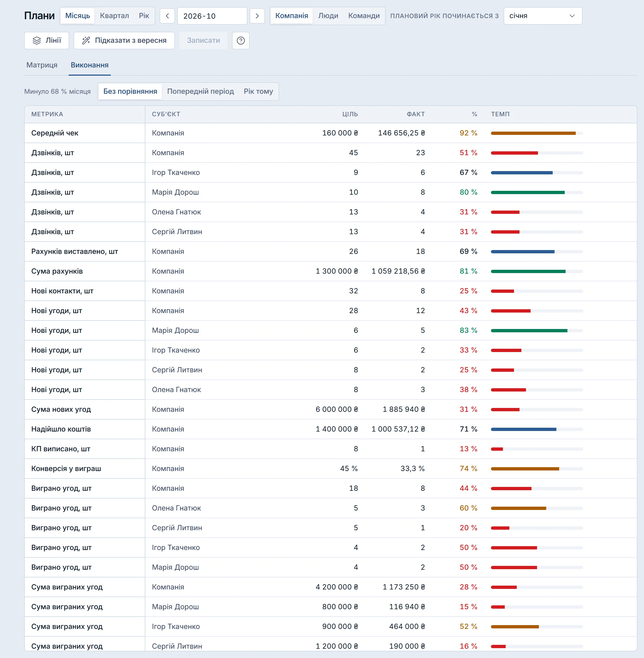The width and height of the screenshot is (644, 658).
Task: Select the Квартал period option
Action: tap(114, 16)
